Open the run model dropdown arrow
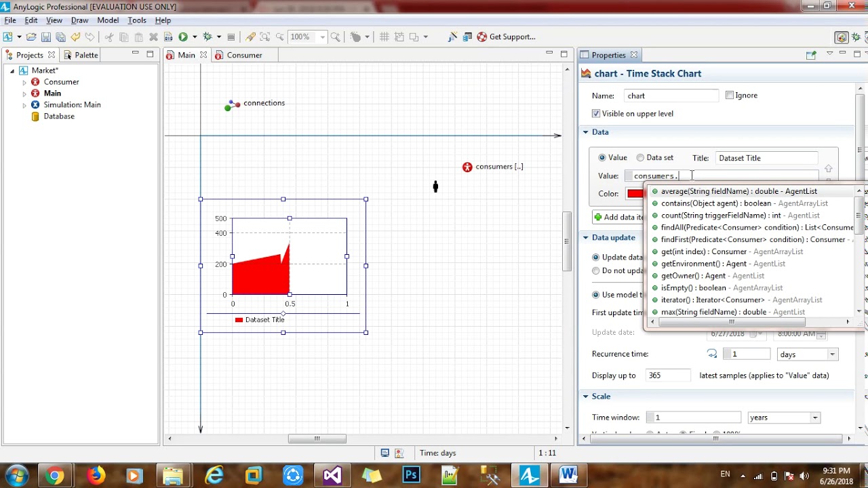 [x=195, y=37]
